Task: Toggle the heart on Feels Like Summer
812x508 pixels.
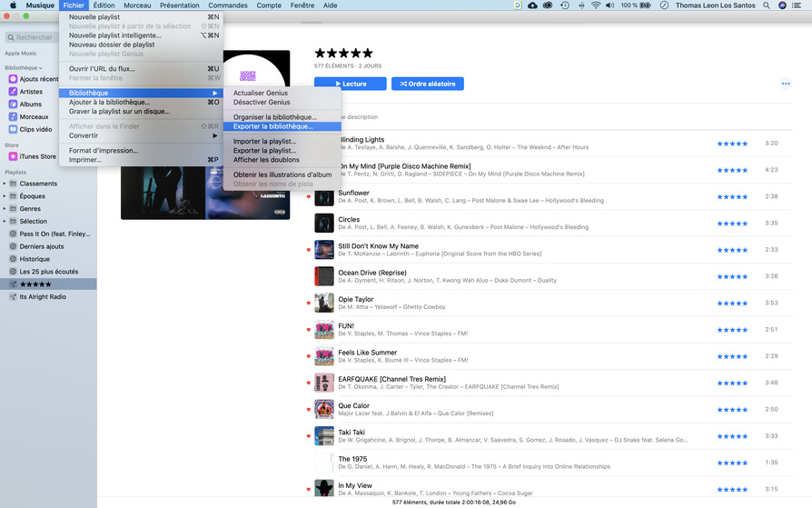Action: pyautogui.click(x=309, y=356)
